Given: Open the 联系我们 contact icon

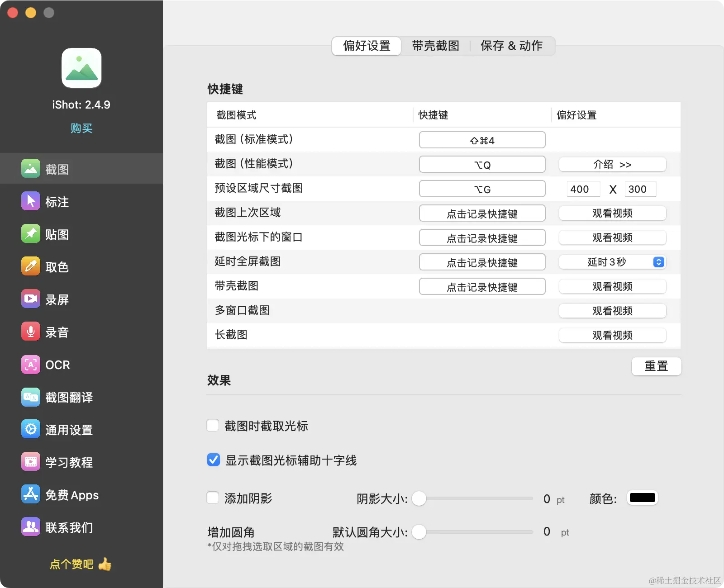Looking at the screenshot, I should pos(31,527).
